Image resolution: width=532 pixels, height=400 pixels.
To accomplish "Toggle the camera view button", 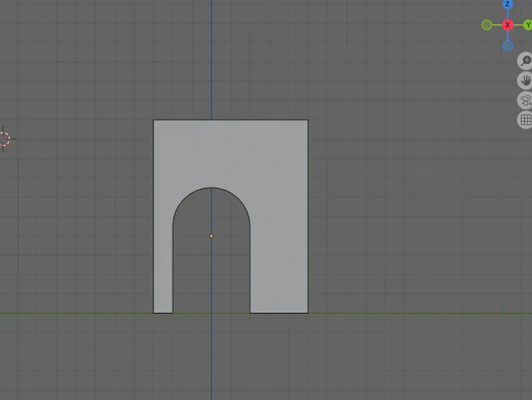I will [x=525, y=100].
